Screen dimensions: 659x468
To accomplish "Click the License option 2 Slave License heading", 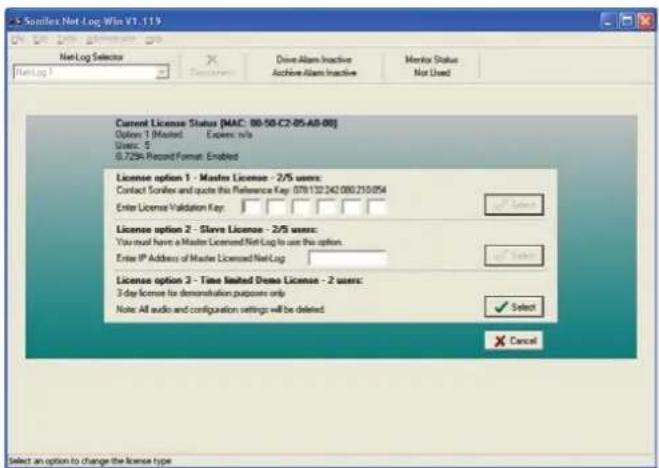I will pyautogui.click(x=217, y=229).
